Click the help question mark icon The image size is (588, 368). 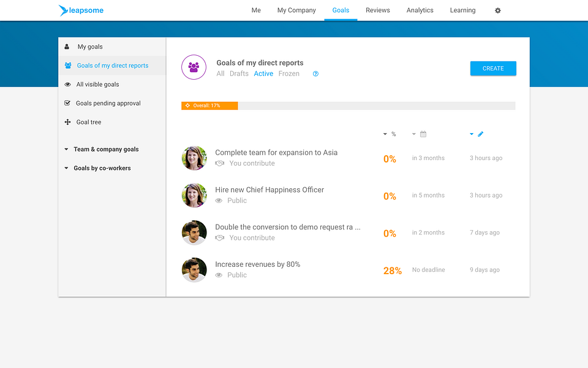[x=316, y=74]
